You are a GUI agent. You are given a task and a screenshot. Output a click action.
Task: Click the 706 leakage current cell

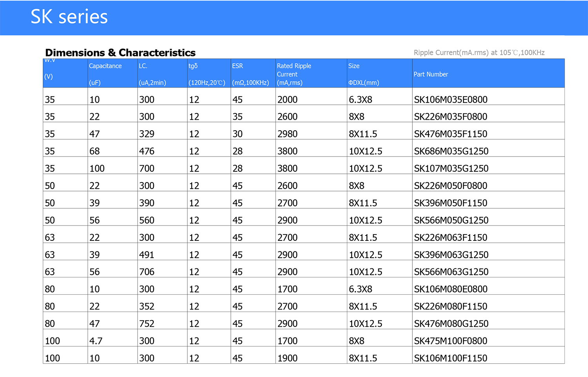coord(147,272)
